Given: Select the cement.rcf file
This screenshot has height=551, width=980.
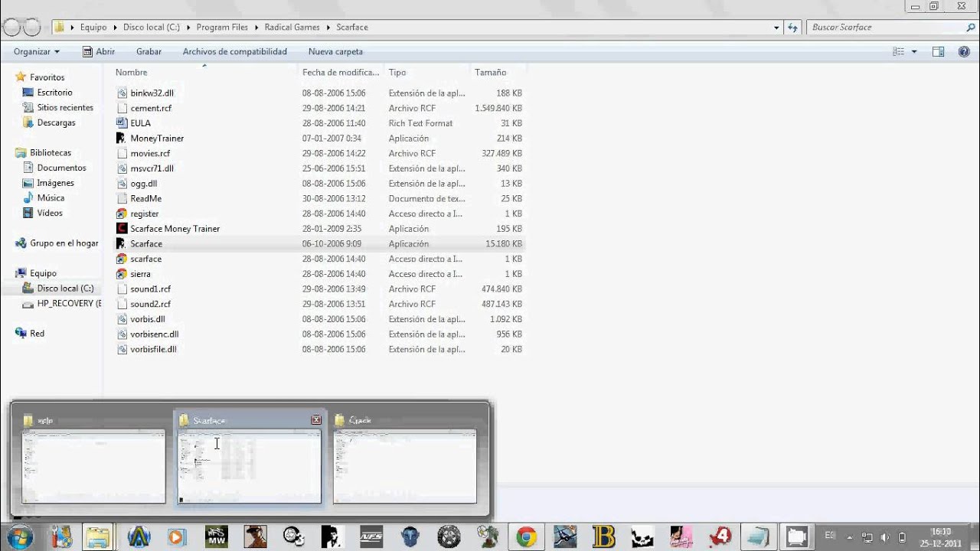Looking at the screenshot, I should [151, 108].
